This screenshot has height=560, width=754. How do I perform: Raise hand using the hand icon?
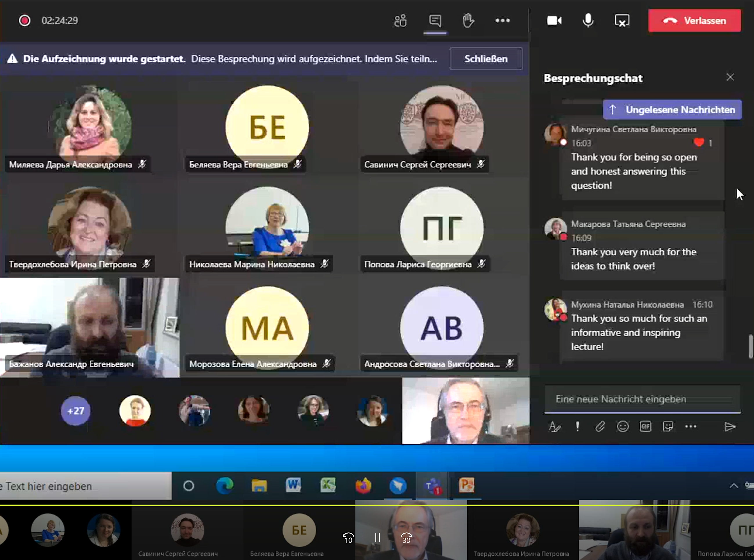468,21
